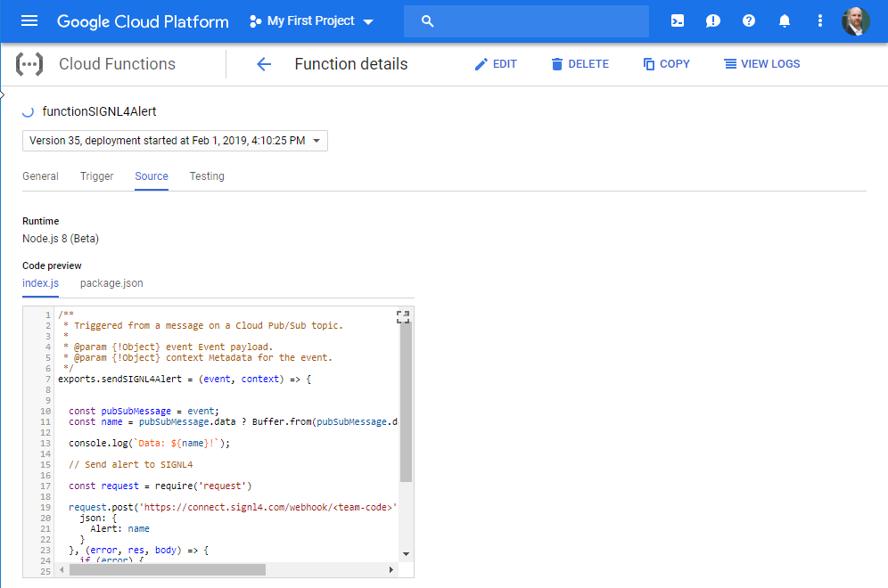This screenshot has height=588, width=888.
Task: Expand code preview to fullscreen
Action: (x=403, y=317)
